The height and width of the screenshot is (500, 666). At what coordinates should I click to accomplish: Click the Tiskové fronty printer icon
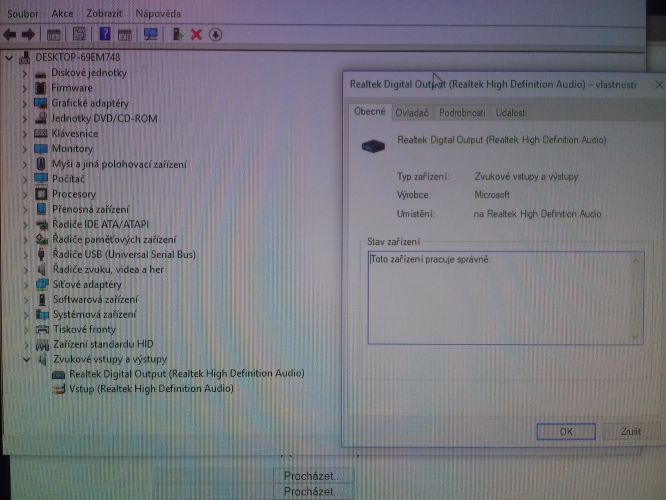point(42,329)
